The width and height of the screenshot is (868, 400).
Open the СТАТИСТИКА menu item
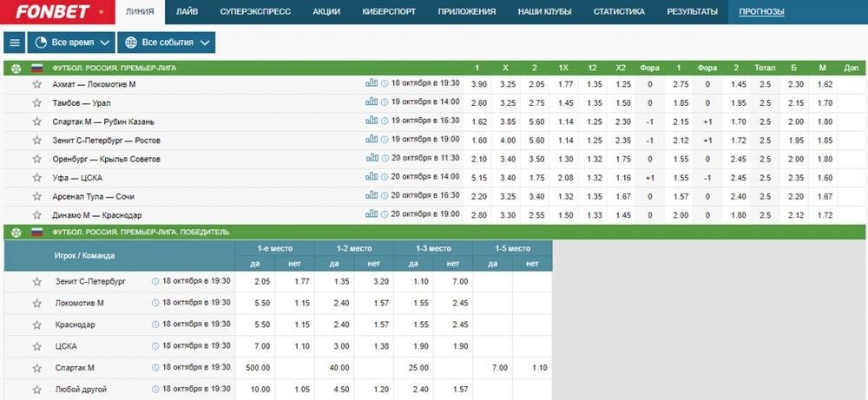point(619,11)
